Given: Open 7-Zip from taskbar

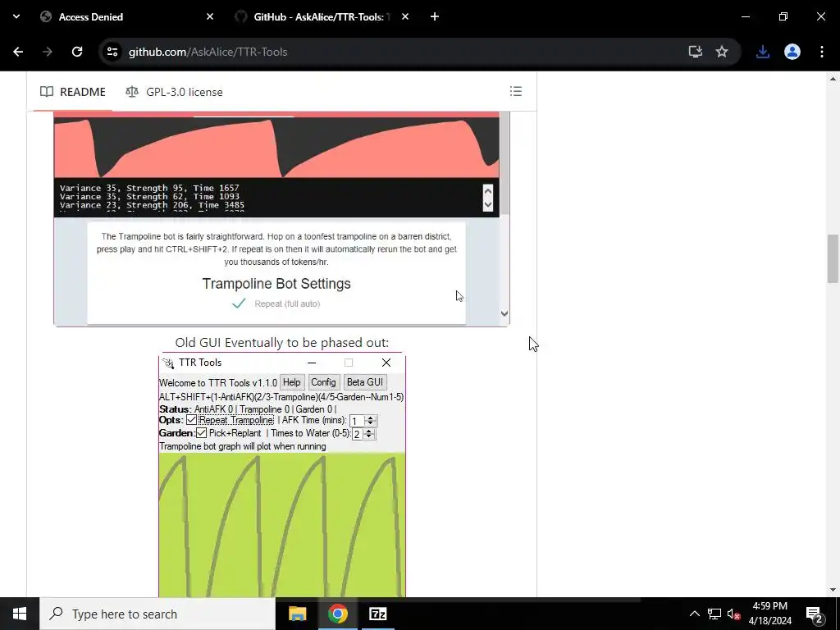Looking at the screenshot, I should coord(377,614).
